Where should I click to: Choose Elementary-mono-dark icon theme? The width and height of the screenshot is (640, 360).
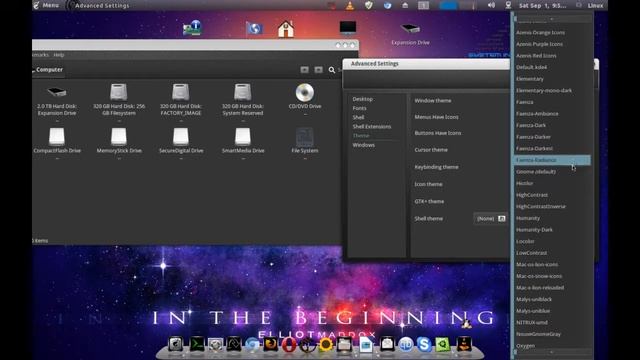point(544,90)
